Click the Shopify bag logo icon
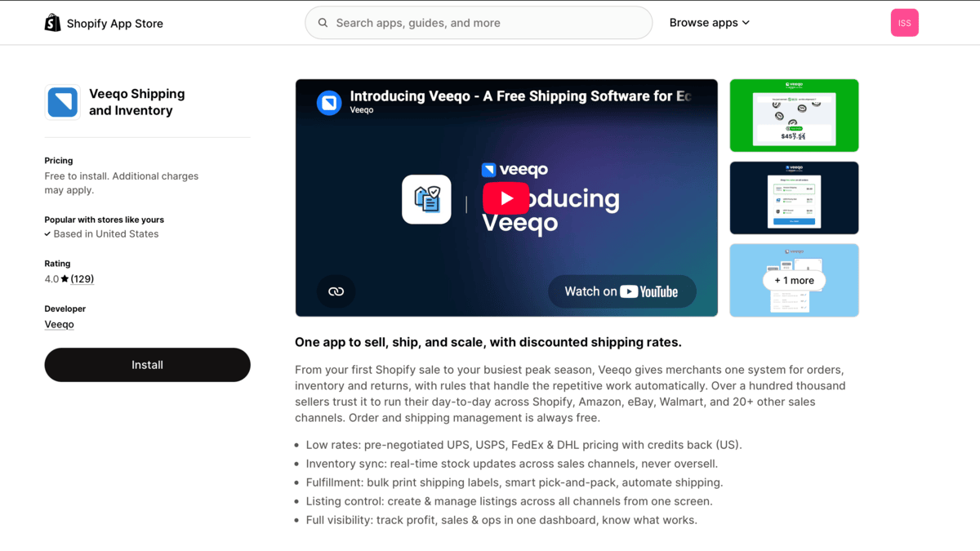 click(x=53, y=23)
